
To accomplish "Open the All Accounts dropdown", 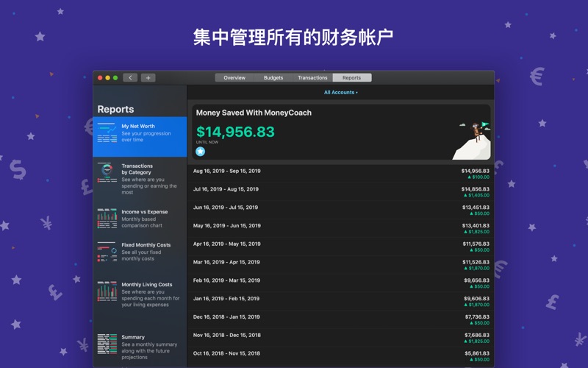I will 340,93.
